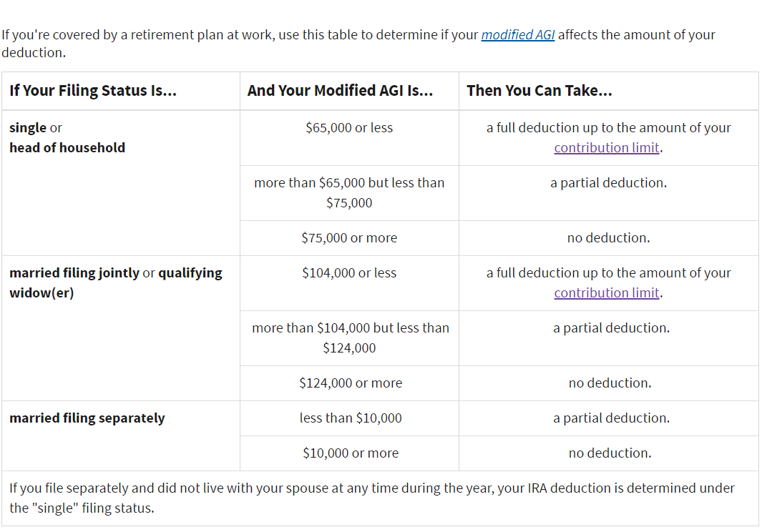Screen dimensions: 762x532
Task: Click 'a partial deduction' in married separately row
Action: pyautogui.click(x=611, y=418)
